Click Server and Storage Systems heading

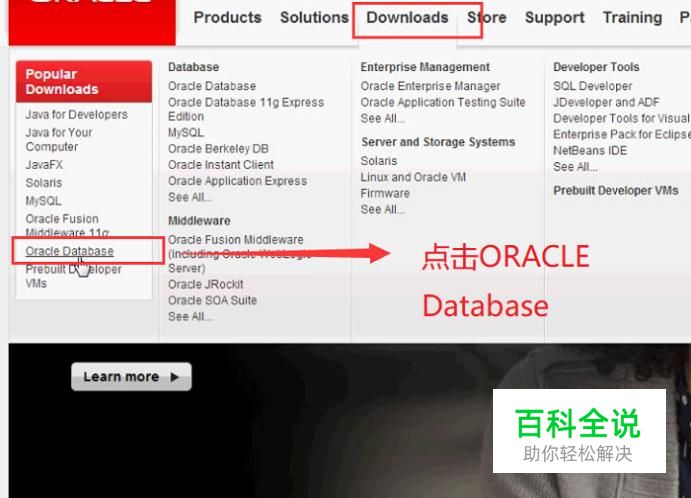(x=438, y=142)
